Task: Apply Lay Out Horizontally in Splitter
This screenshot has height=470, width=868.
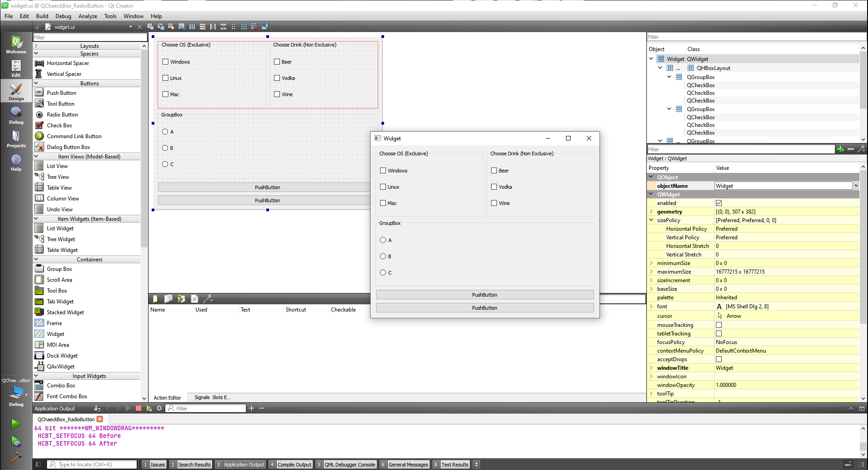Action: click(x=213, y=27)
